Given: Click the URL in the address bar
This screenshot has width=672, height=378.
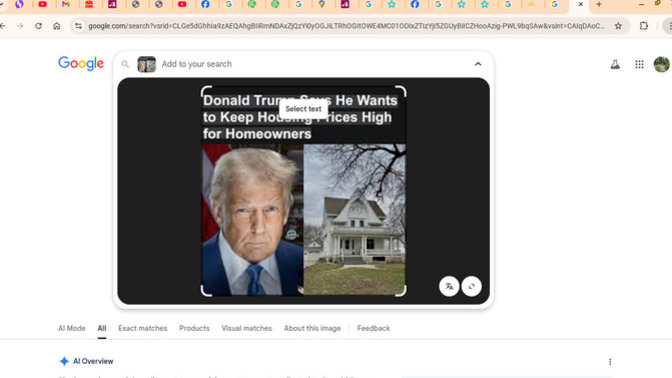Looking at the screenshot, I should pos(346,26).
